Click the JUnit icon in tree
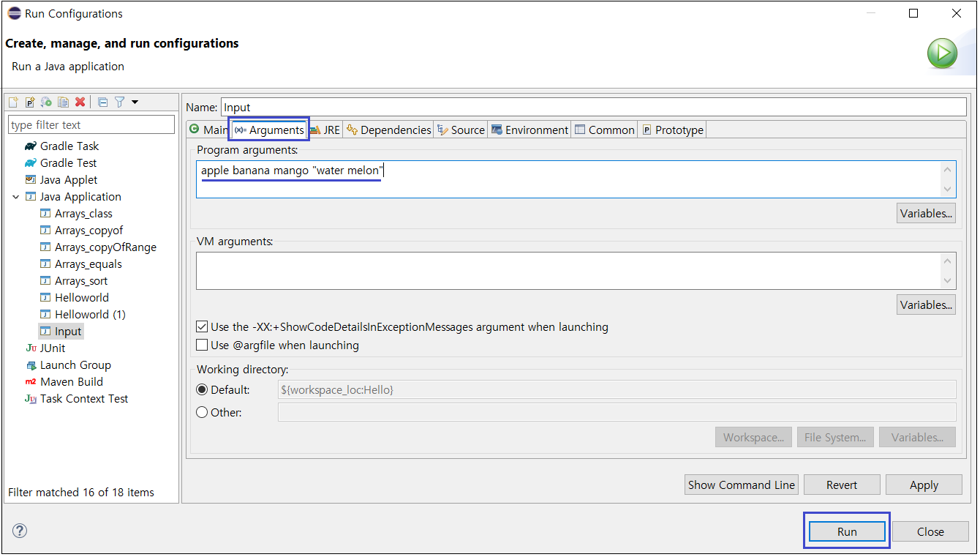 tap(30, 348)
